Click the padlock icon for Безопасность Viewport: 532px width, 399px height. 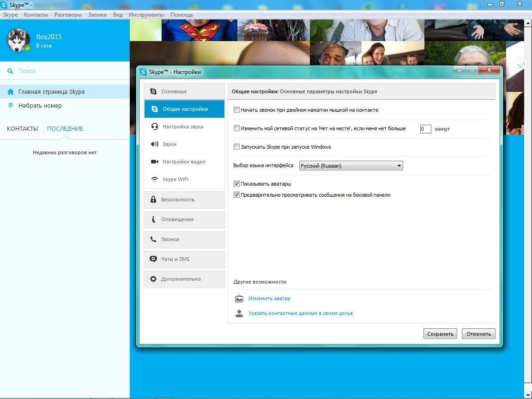(153, 199)
